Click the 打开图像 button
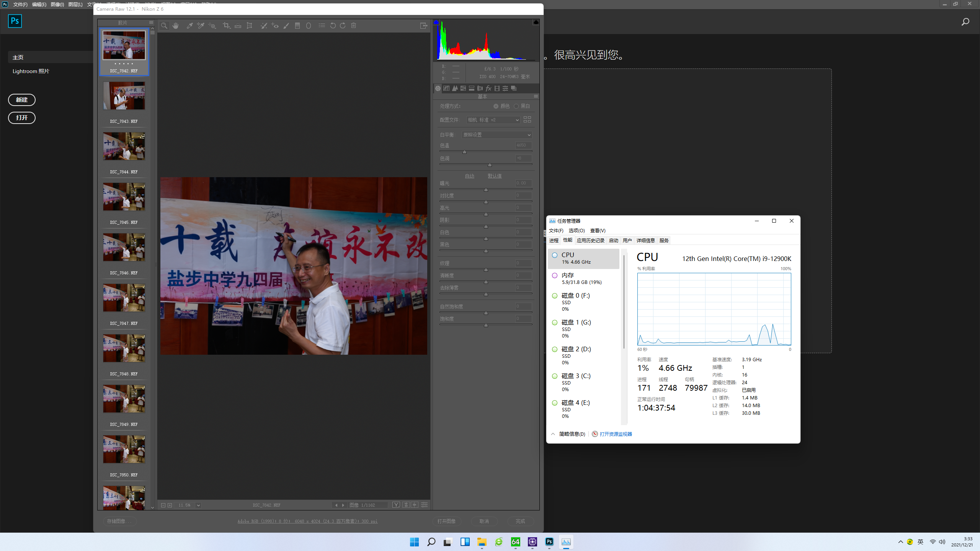This screenshot has height=551, width=980. click(x=446, y=521)
